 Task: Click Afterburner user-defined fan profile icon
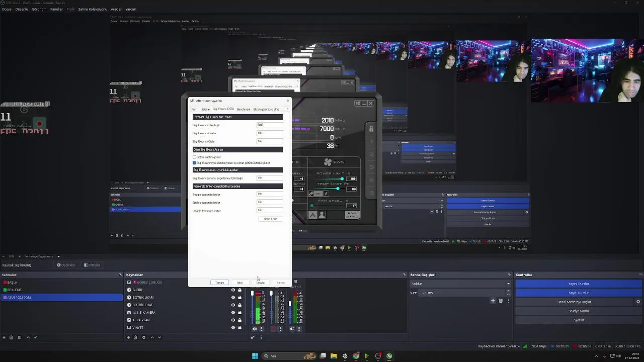[321, 215]
